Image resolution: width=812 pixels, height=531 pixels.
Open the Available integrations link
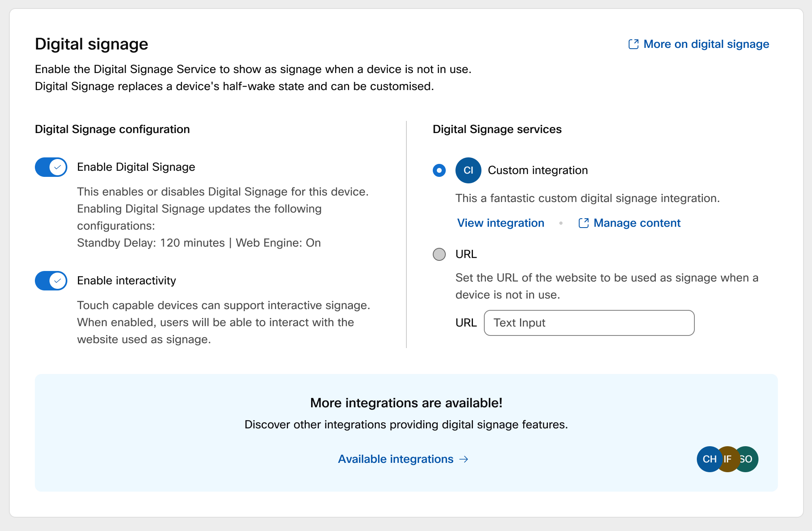pos(395,459)
